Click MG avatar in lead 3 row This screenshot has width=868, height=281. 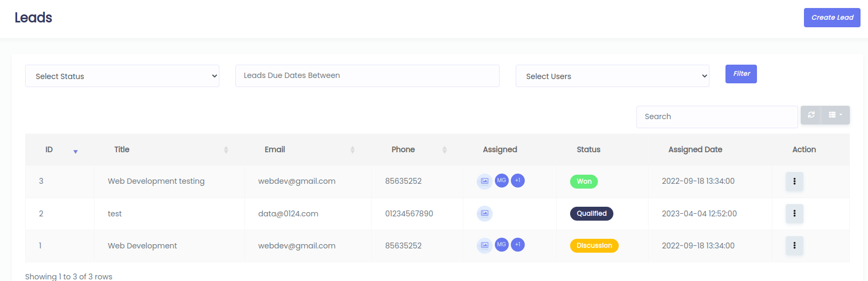(501, 181)
